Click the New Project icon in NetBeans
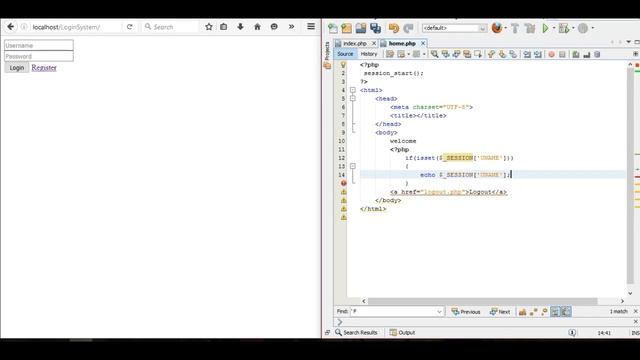Screen dimensions: 640x360 (x=347, y=28)
